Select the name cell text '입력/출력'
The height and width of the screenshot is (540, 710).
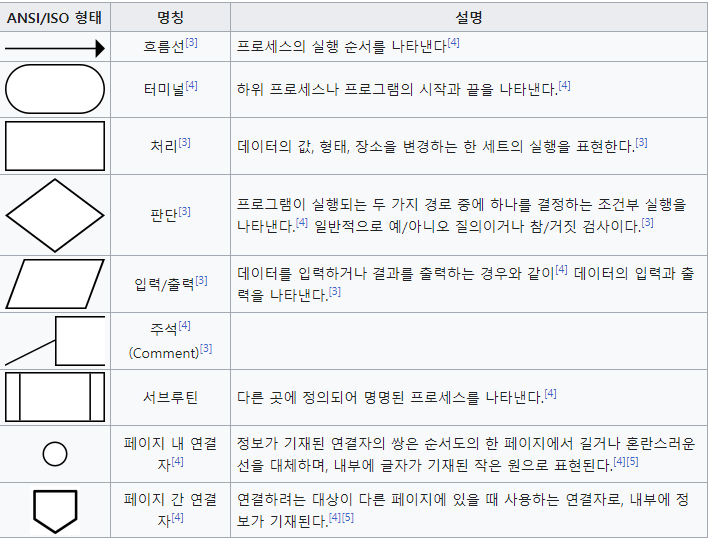(164, 284)
